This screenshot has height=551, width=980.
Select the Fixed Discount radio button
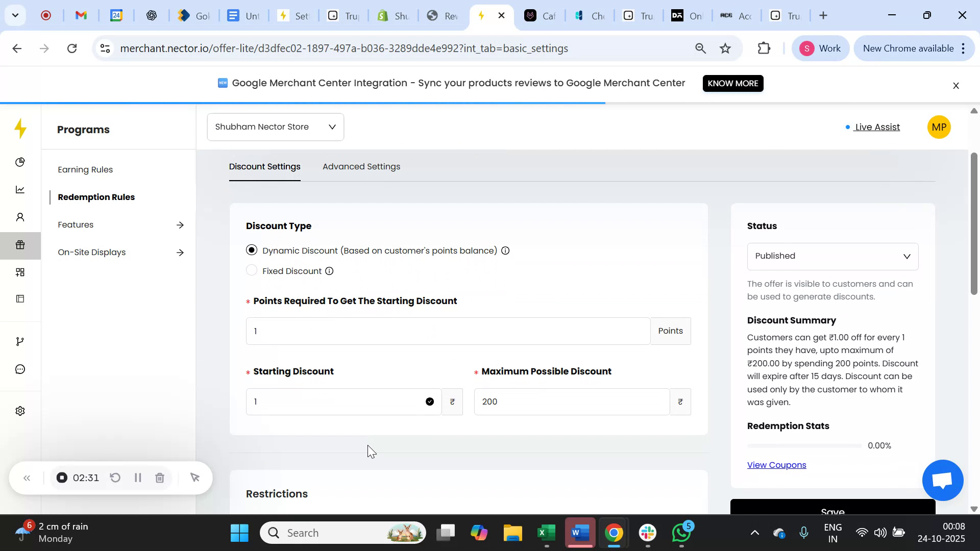251,270
